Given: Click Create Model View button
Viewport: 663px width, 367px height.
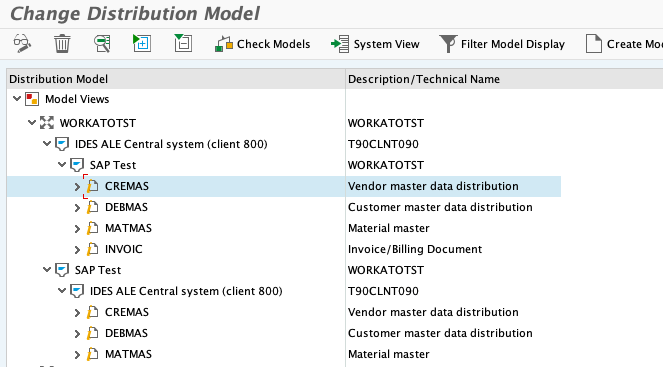Looking at the screenshot, I should coord(624,44).
